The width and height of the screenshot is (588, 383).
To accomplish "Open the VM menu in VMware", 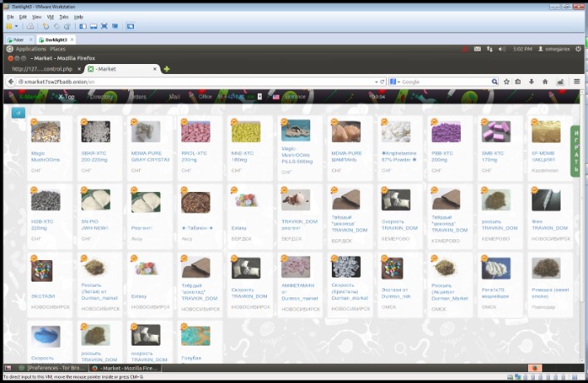I will 50,17.
